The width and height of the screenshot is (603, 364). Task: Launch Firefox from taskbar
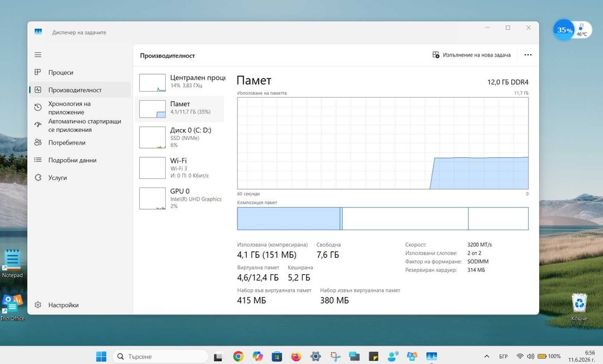coord(296,356)
